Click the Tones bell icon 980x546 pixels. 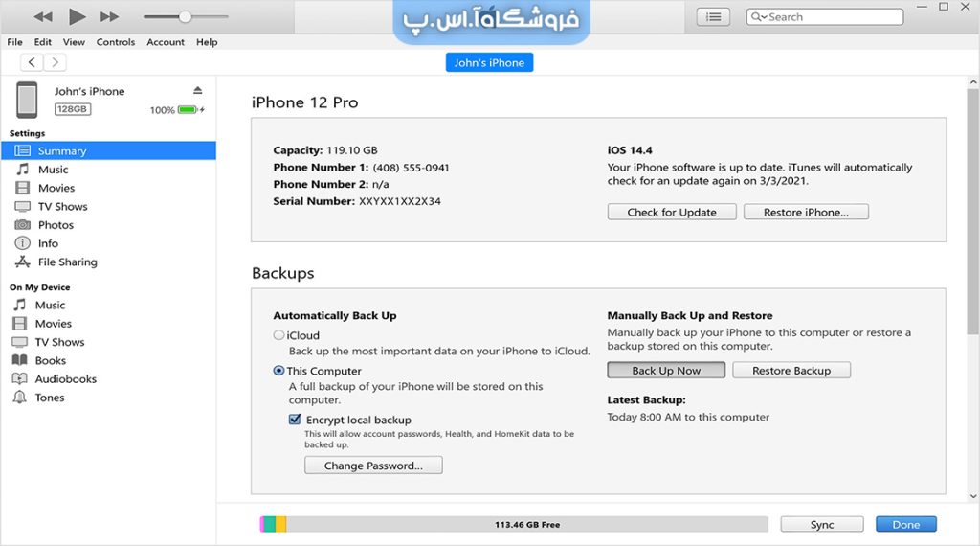point(20,398)
